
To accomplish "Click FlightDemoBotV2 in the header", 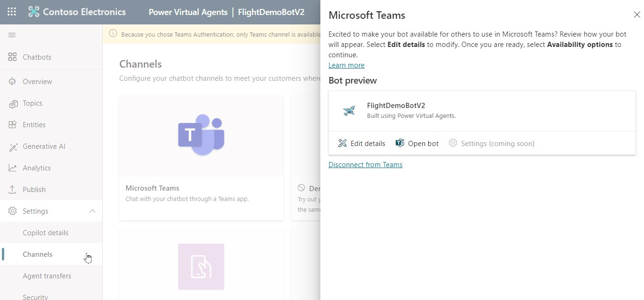I will point(271,12).
